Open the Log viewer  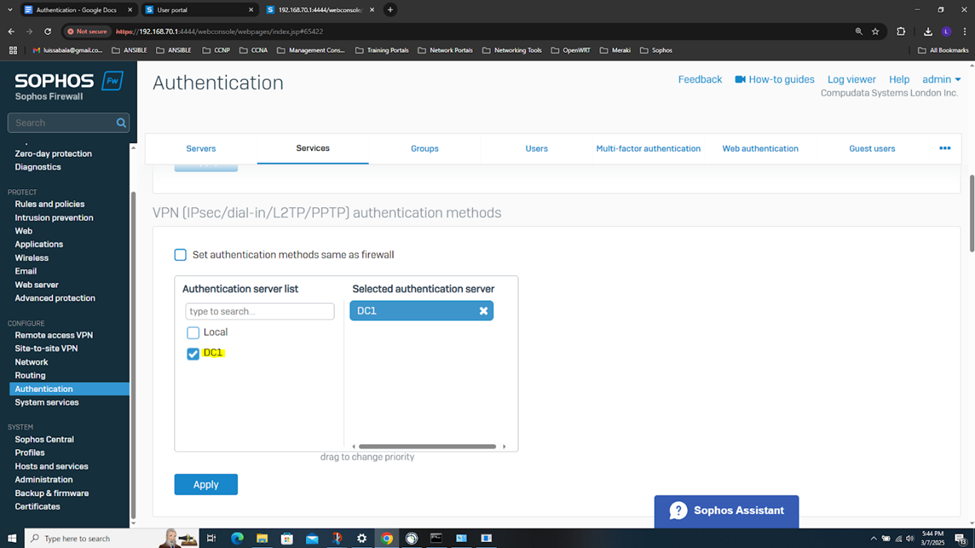[851, 80]
